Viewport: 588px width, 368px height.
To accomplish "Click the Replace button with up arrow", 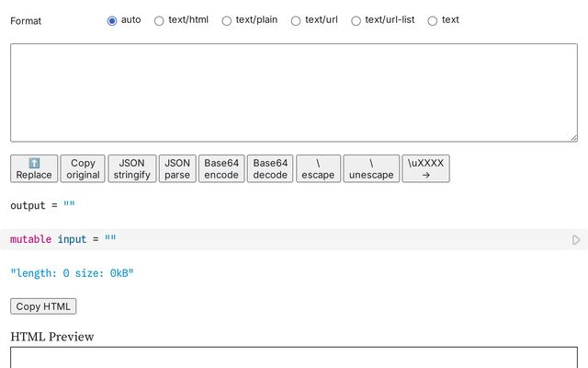I will point(34,168).
